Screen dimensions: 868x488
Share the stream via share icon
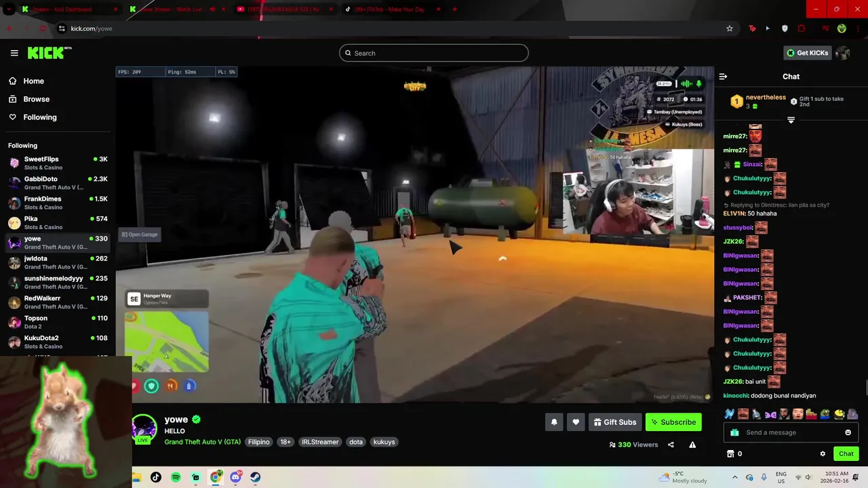[x=671, y=445]
